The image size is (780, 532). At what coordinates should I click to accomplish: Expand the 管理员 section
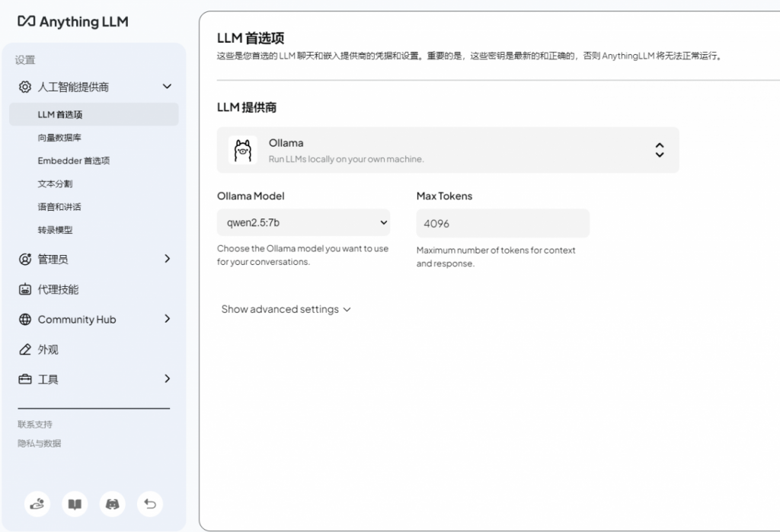coord(167,259)
